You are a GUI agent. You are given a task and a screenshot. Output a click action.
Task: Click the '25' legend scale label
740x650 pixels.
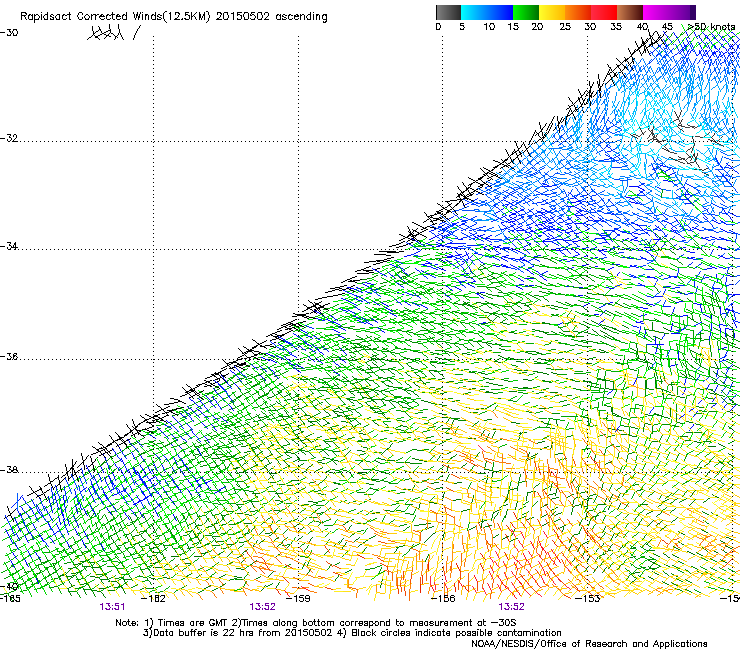pos(565,27)
